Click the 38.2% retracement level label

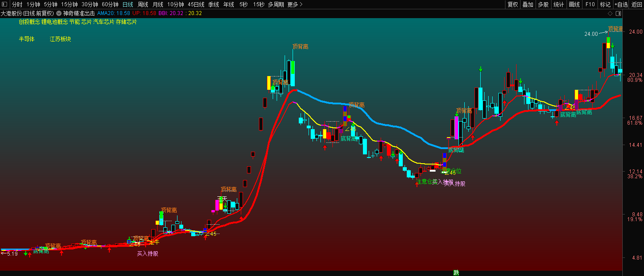(x=635, y=176)
